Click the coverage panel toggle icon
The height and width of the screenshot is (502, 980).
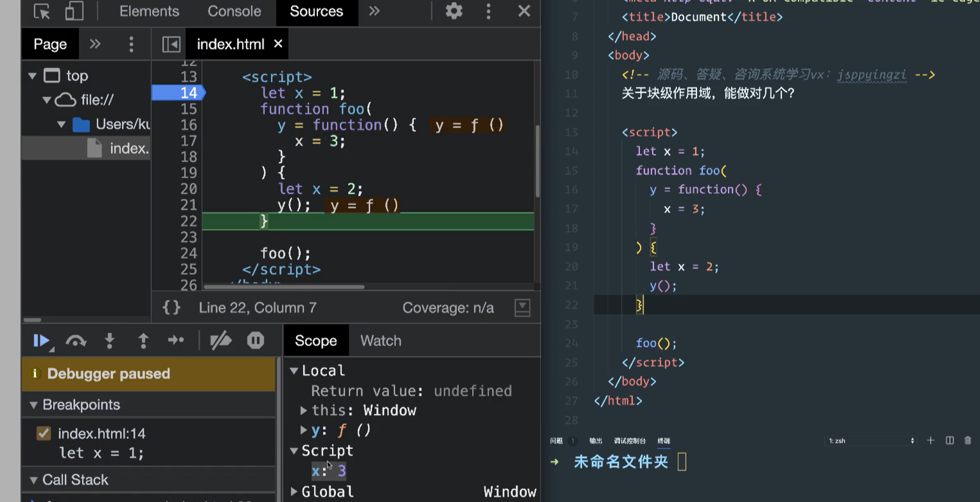pyautogui.click(x=522, y=308)
